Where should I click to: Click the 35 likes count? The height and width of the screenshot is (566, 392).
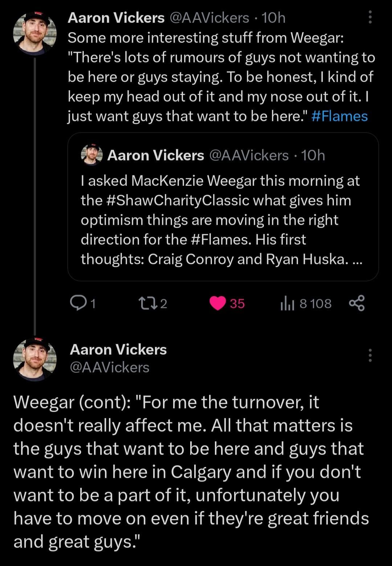tap(237, 304)
